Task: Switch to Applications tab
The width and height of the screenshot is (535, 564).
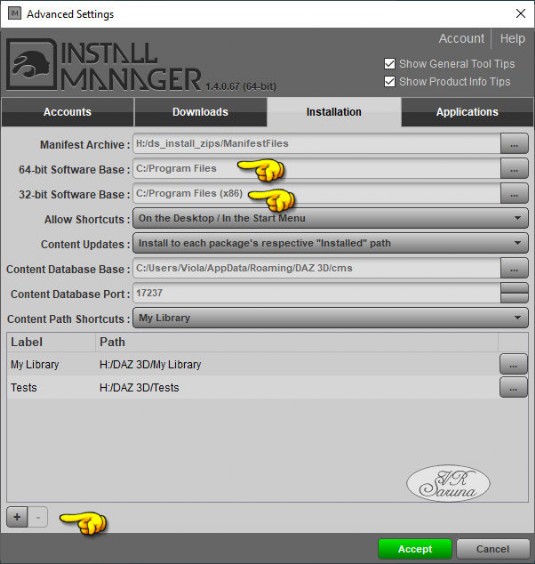Action: pyautogui.click(x=467, y=112)
